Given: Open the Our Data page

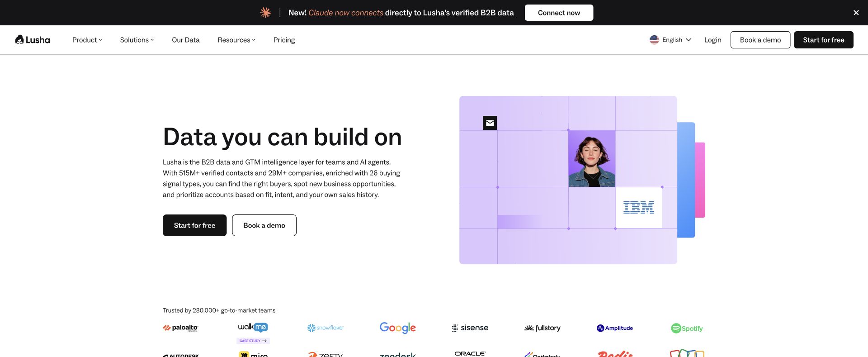Looking at the screenshot, I should pyautogui.click(x=186, y=40).
